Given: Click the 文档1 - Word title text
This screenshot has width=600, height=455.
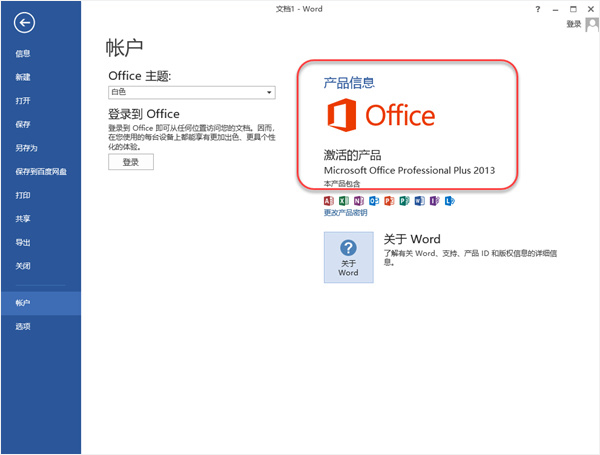Looking at the screenshot, I should tap(299, 9).
